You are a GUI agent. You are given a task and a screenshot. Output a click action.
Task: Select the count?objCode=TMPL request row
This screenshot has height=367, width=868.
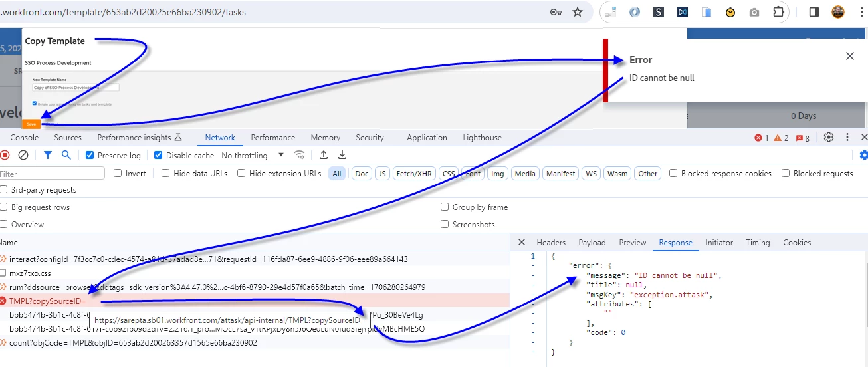pos(255,343)
